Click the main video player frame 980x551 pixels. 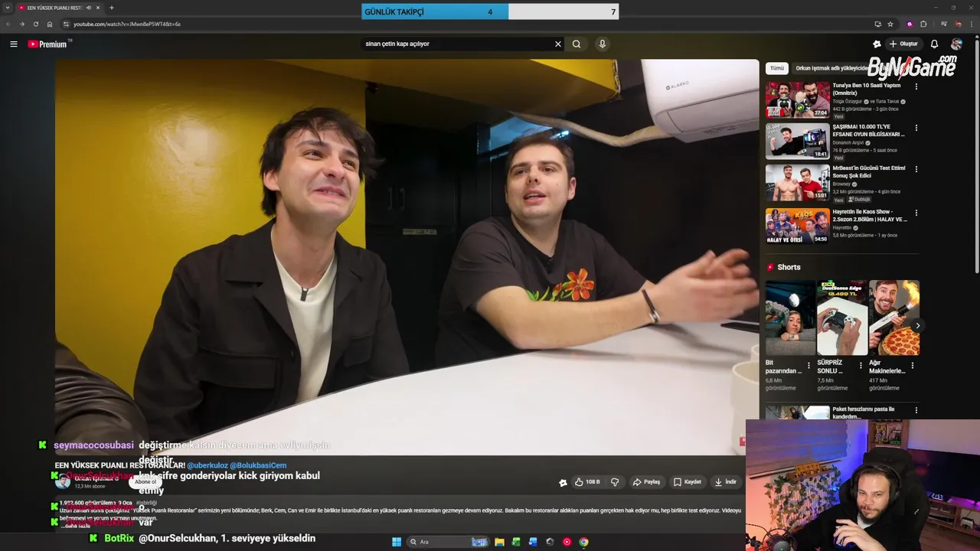click(407, 257)
